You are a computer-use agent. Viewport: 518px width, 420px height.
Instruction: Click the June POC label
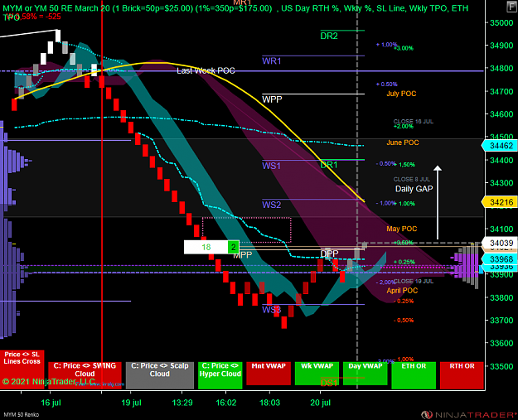point(403,142)
